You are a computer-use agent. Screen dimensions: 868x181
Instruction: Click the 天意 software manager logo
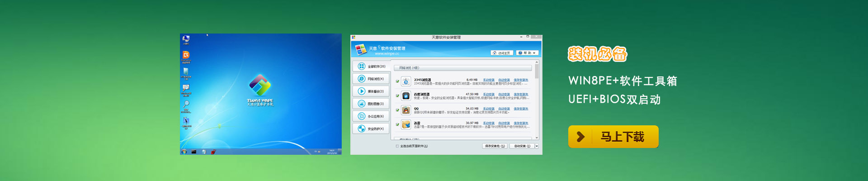point(360,49)
